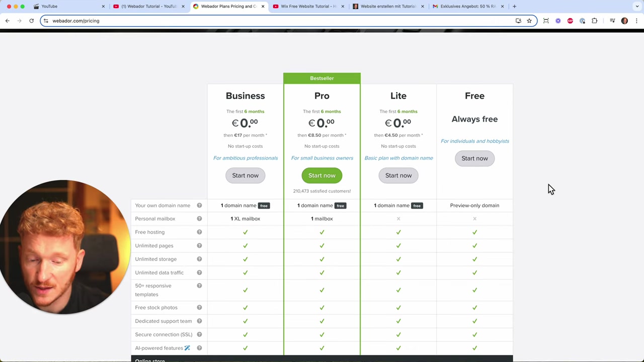
Task: Click the Bestseller banner above Pro
Action: 322,78
